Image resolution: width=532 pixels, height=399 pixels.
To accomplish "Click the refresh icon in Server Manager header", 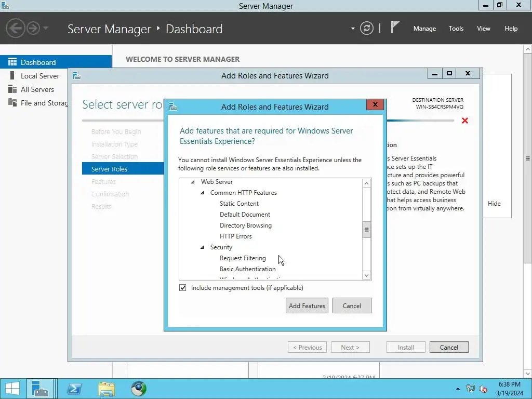I will click(366, 28).
